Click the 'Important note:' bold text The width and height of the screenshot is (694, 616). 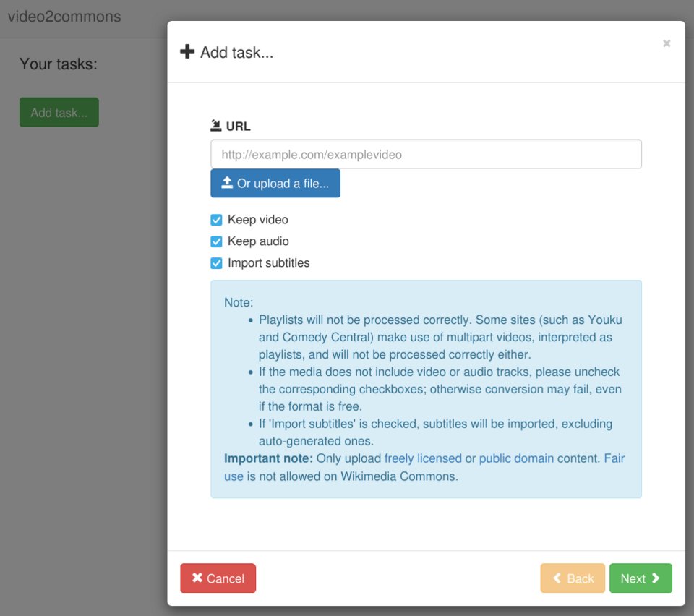[x=268, y=458]
